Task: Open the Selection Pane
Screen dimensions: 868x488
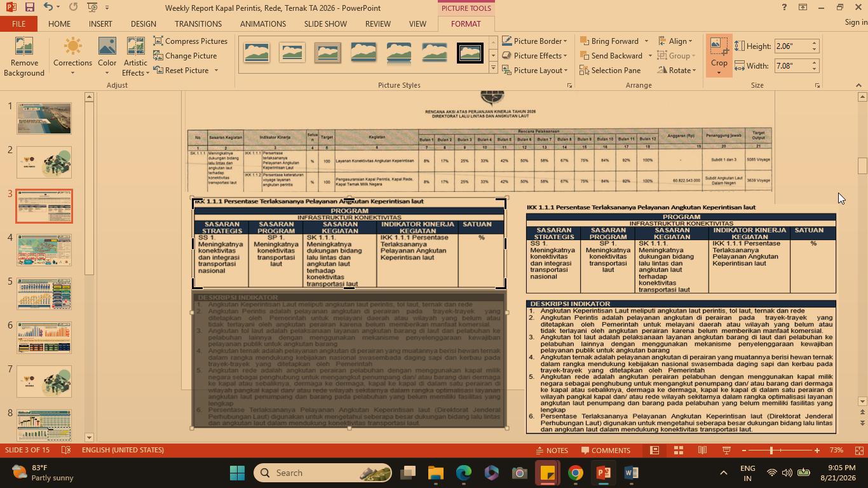Action: pyautogui.click(x=610, y=70)
